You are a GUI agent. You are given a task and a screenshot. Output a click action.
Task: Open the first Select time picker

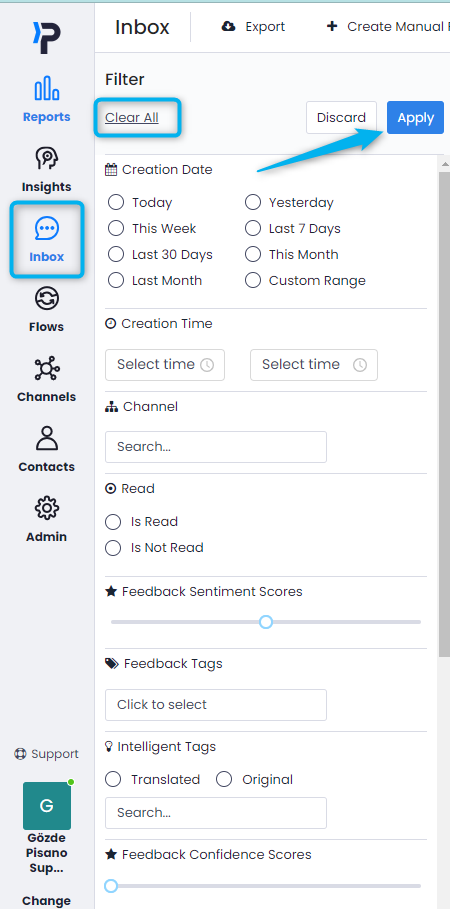[165, 365]
